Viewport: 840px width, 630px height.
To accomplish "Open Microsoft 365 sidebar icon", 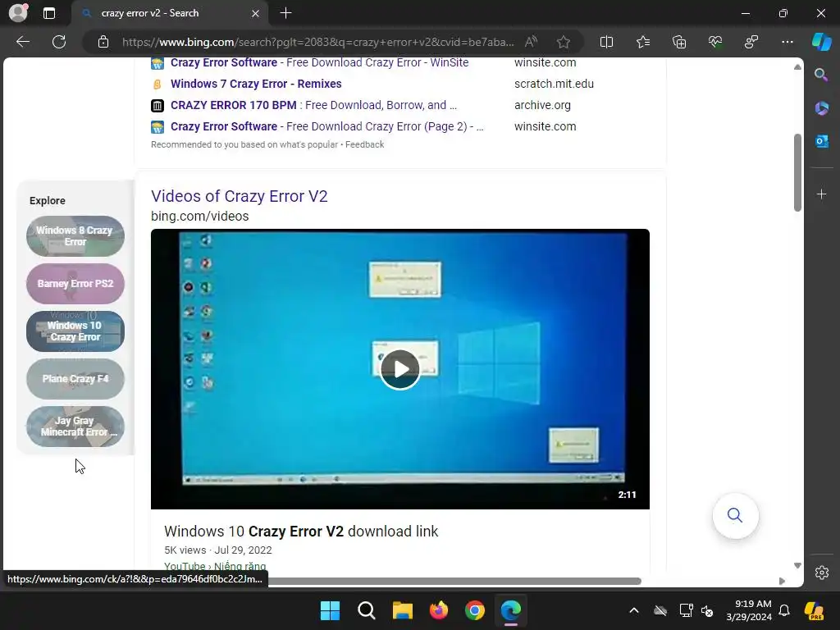I will coord(821,108).
